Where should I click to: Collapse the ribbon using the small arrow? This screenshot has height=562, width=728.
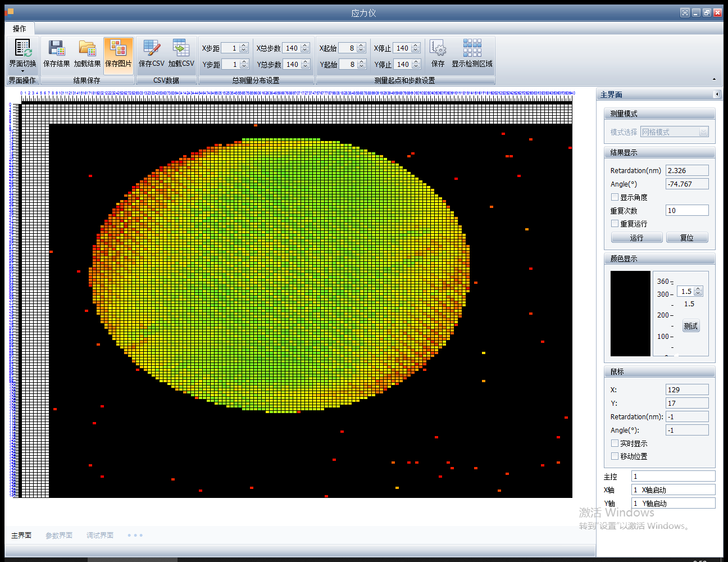(x=714, y=79)
